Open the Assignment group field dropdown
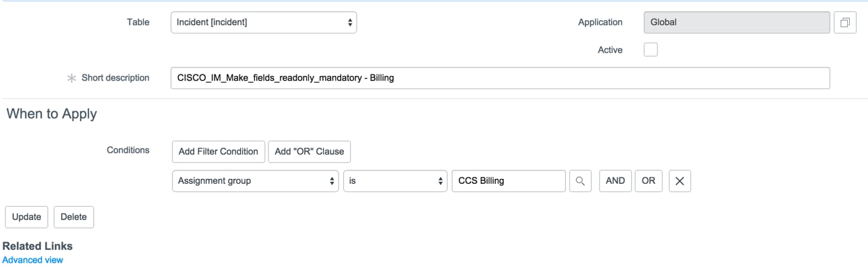 pyautogui.click(x=255, y=181)
